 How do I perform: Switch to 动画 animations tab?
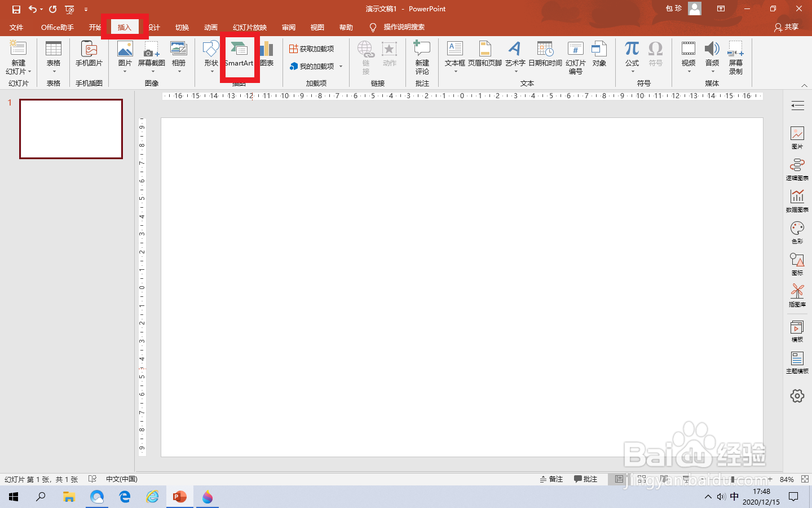(x=210, y=27)
